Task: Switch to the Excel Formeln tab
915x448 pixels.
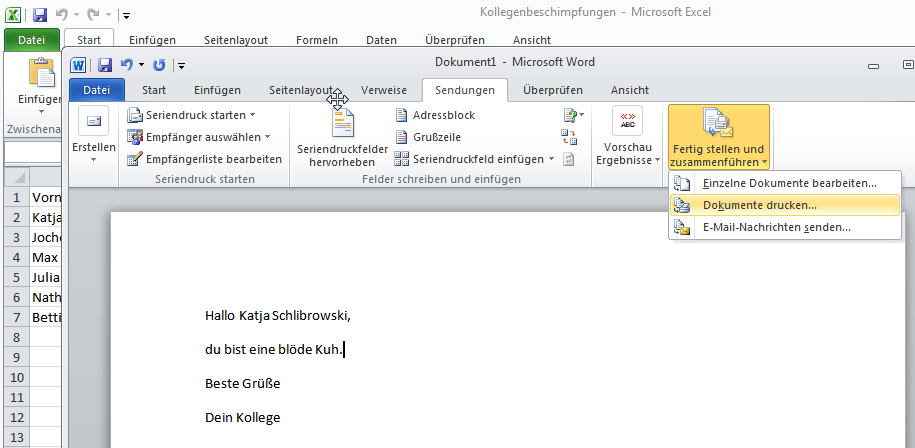Action: pyautogui.click(x=317, y=40)
